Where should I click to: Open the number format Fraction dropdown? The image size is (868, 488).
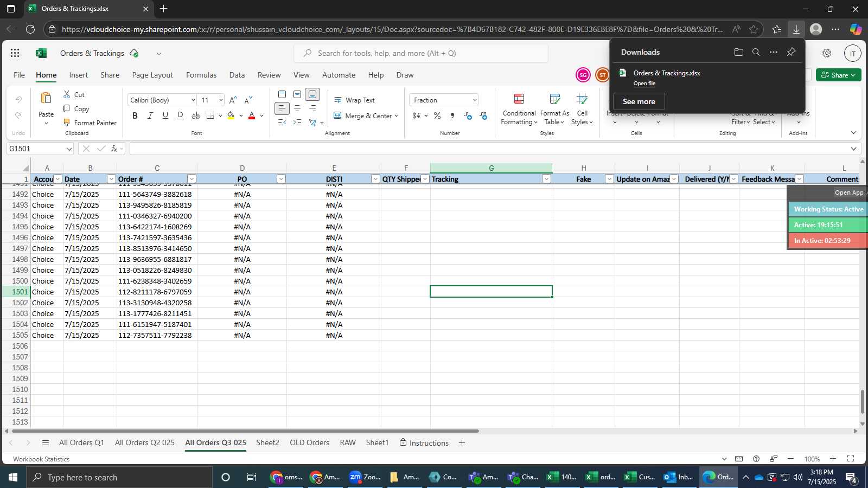[x=475, y=100]
